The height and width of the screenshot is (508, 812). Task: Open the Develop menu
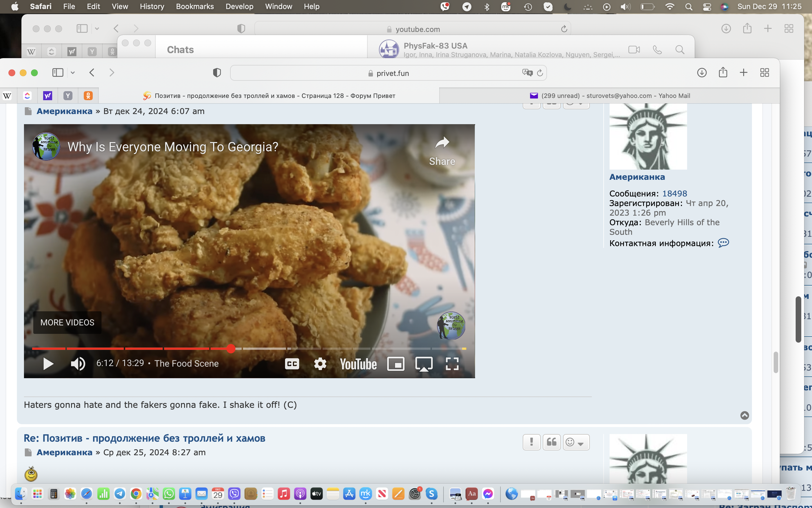(239, 6)
